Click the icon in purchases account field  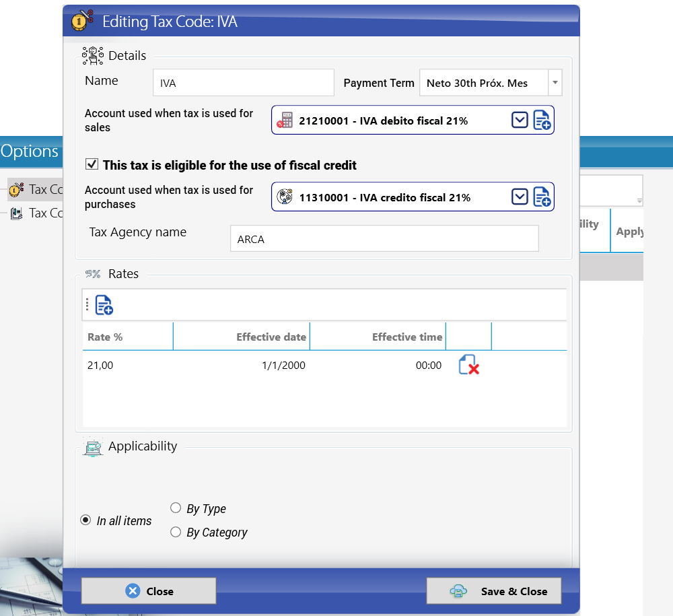285,197
